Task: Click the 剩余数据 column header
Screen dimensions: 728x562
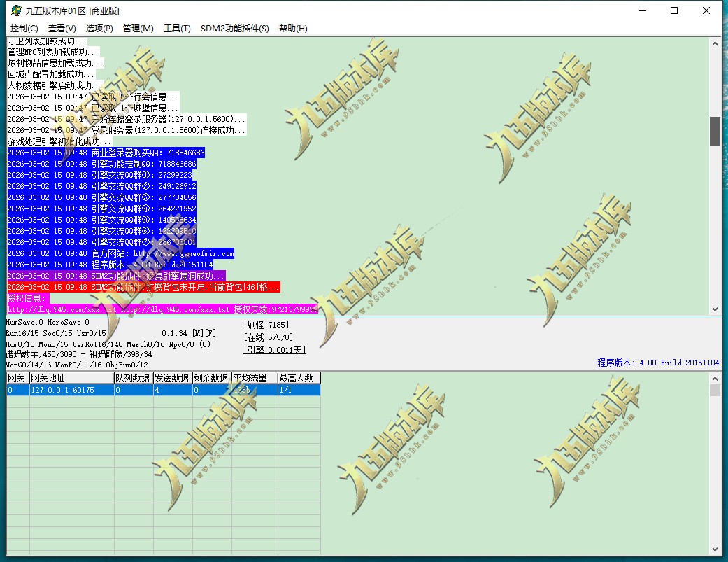Action: tap(212, 378)
